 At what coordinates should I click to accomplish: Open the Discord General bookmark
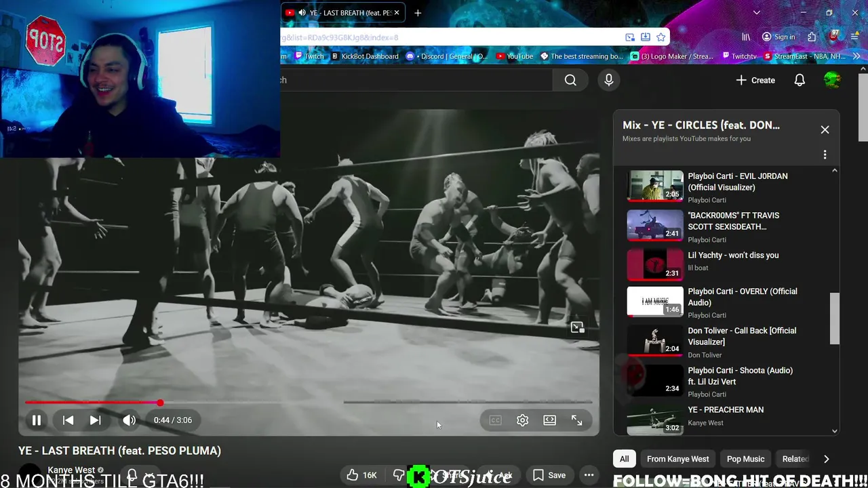click(447, 56)
